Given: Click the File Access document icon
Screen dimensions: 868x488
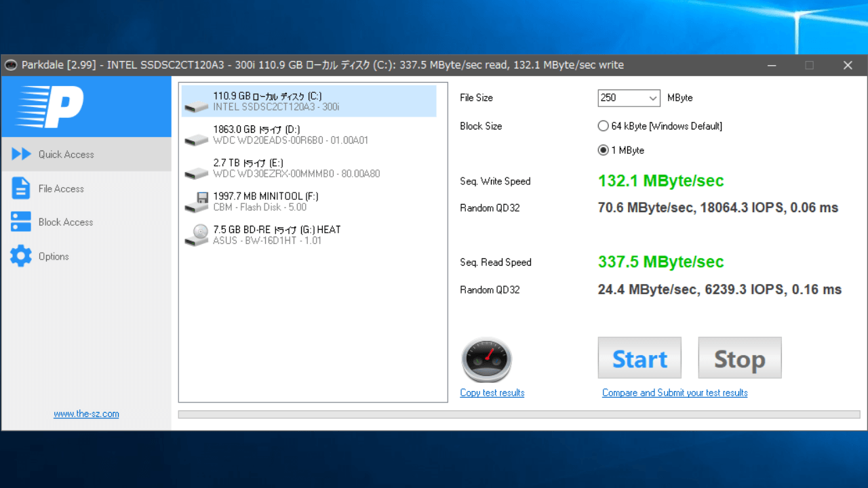Looking at the screenshot, I should tap(21, 188).
